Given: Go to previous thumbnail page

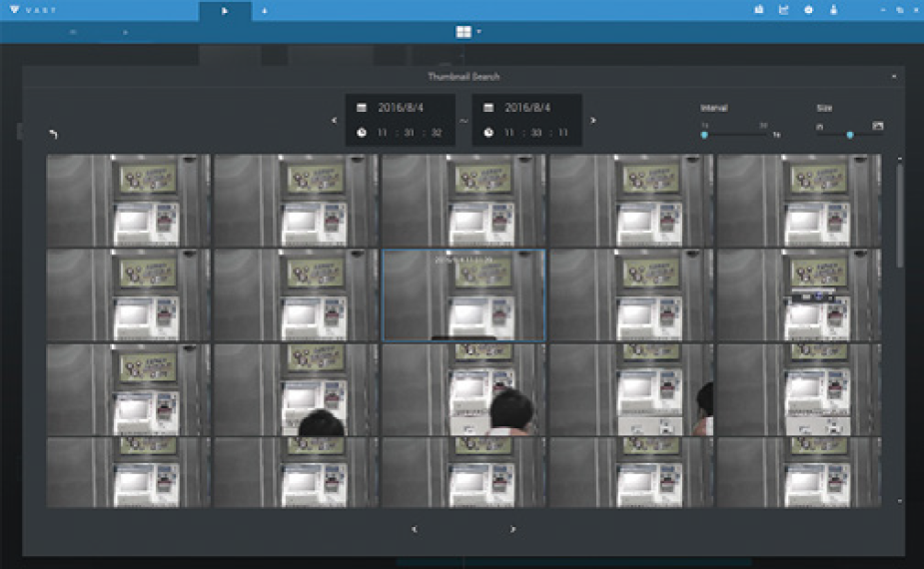Looking at the screenshot, I should click(x=415, y=530).
